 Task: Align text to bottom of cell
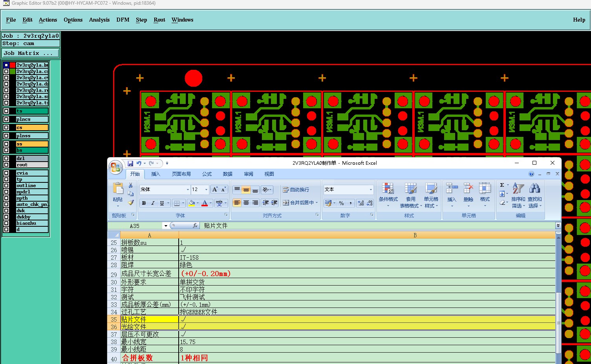[x=255, y=189]
